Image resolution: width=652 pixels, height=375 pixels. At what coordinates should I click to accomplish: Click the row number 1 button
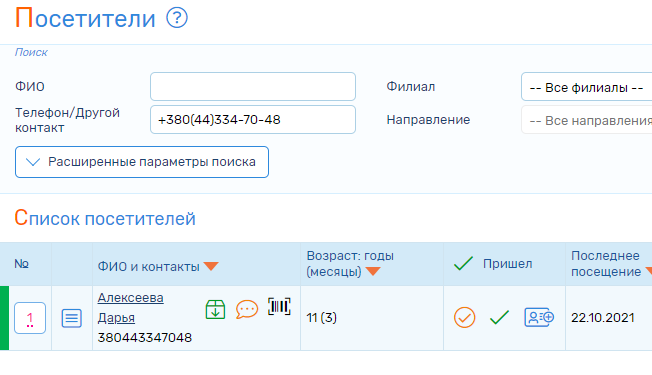30,318
